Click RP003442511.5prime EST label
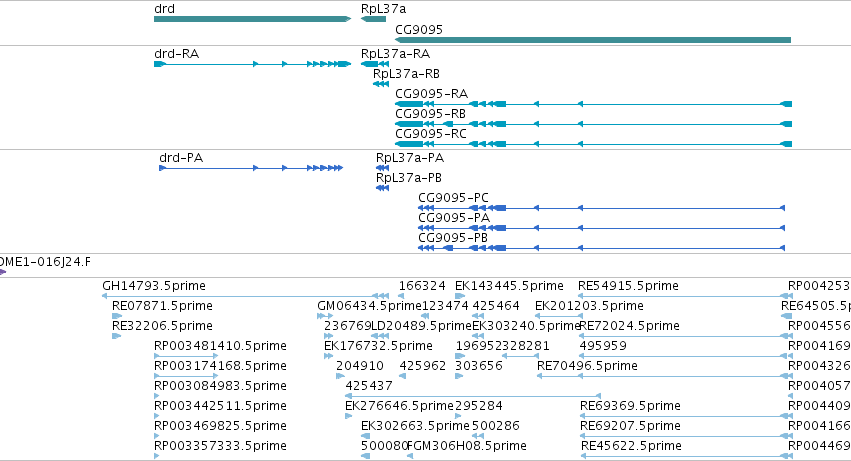Image resolution: width=851 pixels, height=461 pixels. point(220,407)
